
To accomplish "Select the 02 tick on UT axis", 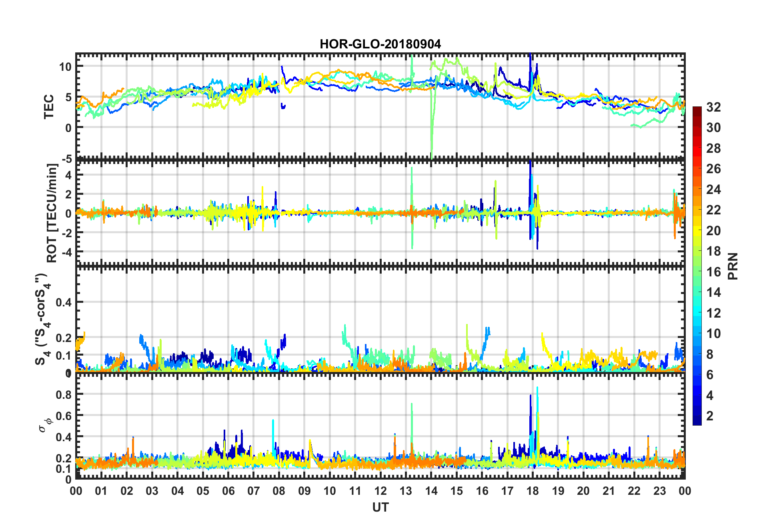I will click(x=127, y=490).
